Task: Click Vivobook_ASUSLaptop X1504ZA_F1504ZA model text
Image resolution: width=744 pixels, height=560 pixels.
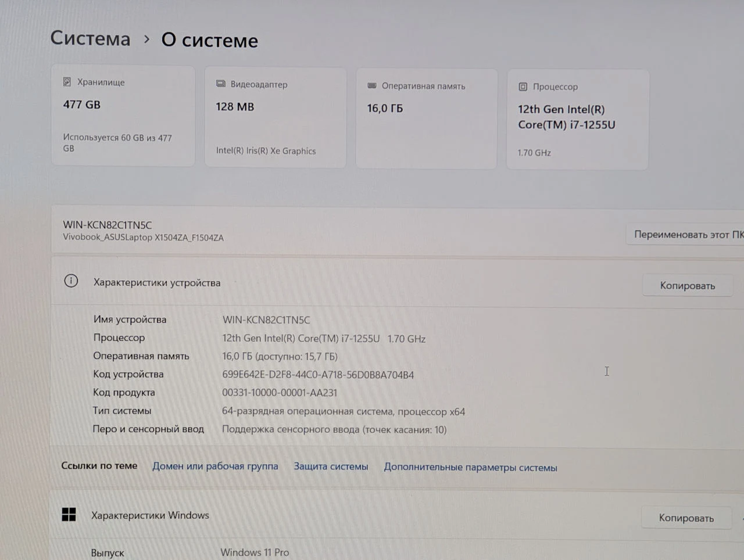Action: tap(143, 237)
